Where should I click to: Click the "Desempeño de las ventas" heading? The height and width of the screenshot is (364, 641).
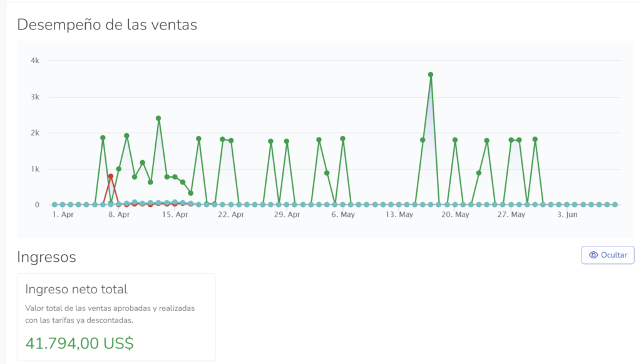[x=107, y=24]
